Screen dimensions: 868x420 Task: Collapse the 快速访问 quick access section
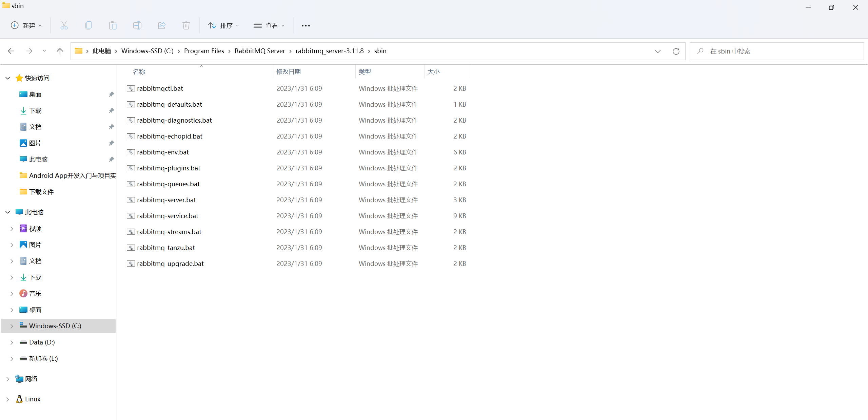8,78
